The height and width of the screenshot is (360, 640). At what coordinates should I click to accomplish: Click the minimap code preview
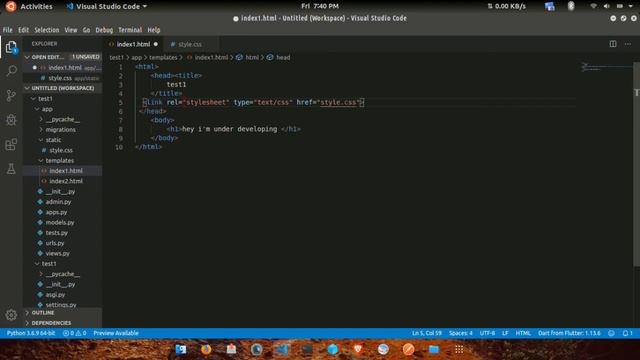606,67
